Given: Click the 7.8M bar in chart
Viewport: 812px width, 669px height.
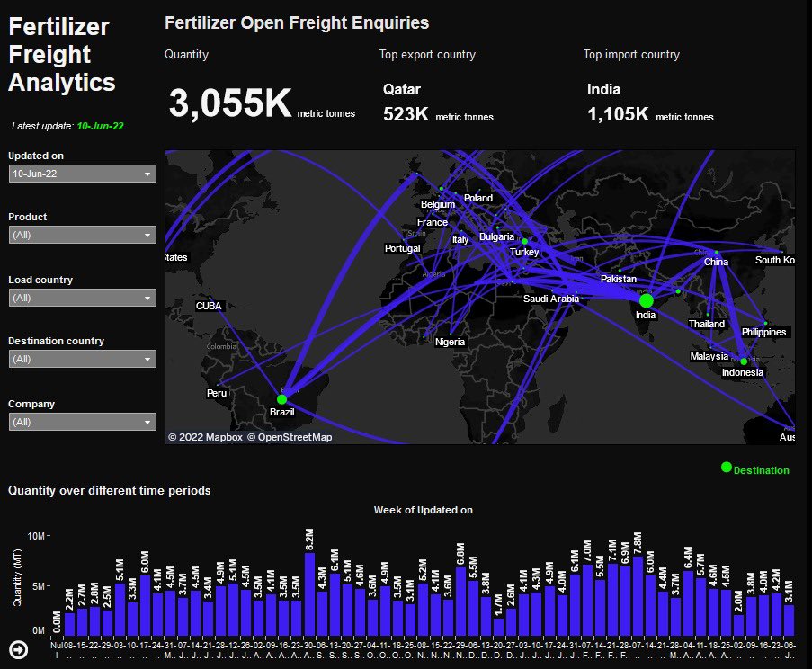Looking at the screenshot, I should pos(638,596).
